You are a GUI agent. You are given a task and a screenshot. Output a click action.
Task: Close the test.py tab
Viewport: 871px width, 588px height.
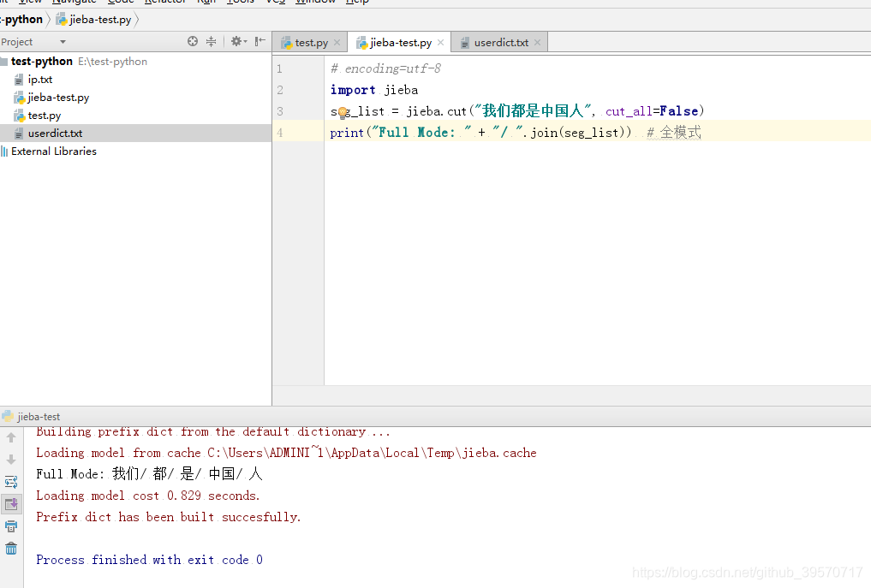pyautogui.click(x=337, y=42)
